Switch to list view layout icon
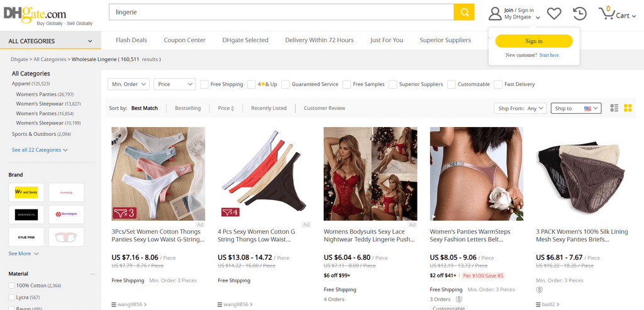Screen dimensions: 644x310 pos(614,108)
